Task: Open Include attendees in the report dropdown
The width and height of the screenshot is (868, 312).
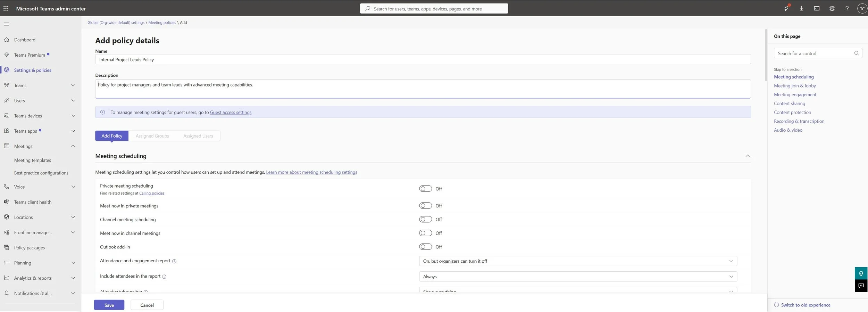Action: click(578, 277)
